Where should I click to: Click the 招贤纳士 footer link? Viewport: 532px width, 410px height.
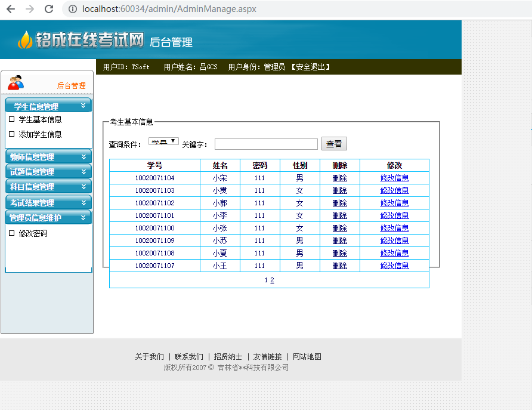coord(228,357)
